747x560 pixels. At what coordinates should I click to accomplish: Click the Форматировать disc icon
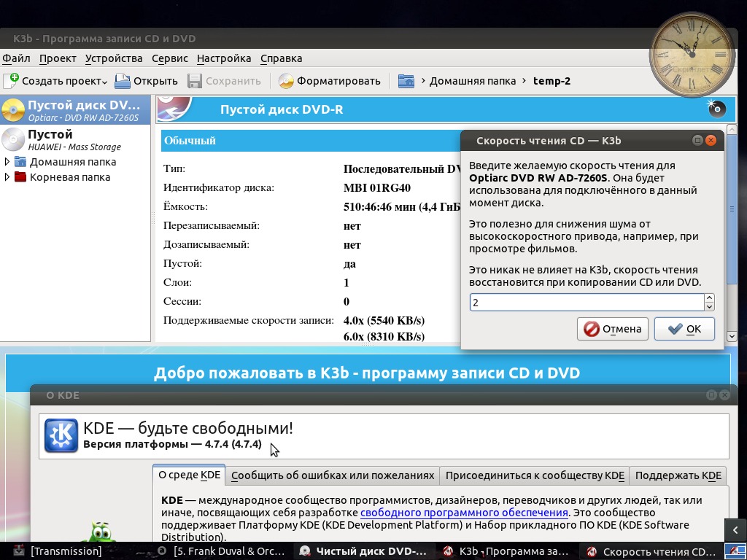[286, 81]
